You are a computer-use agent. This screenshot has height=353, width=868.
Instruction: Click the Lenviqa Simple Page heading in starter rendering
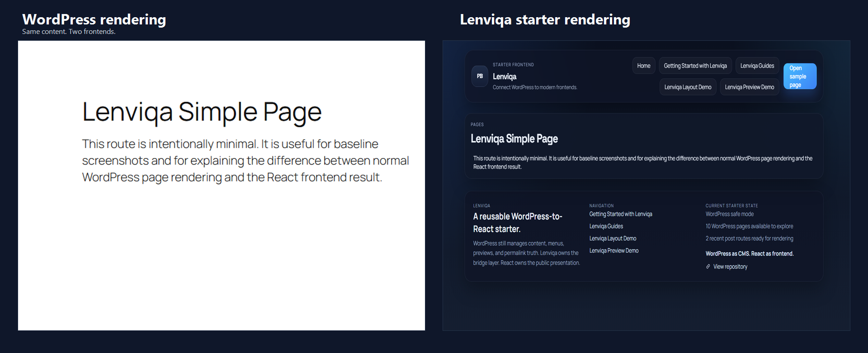pyautogui.click(x=514, y=138)
